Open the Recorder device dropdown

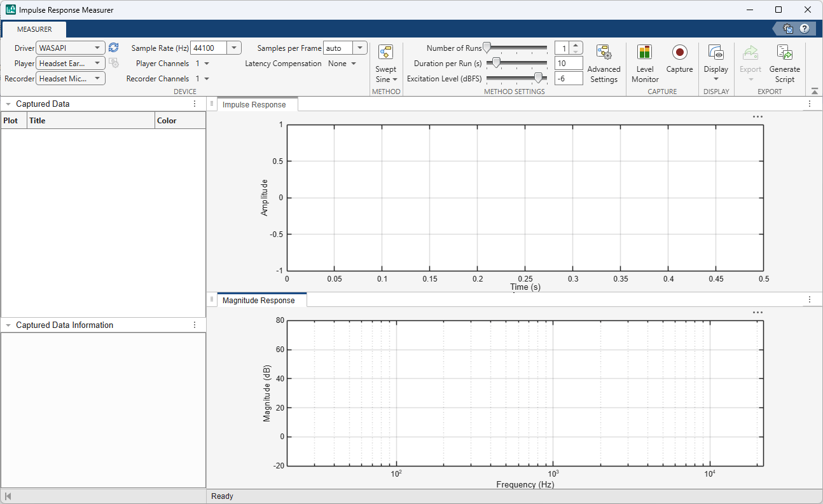[x=71, y=78]
